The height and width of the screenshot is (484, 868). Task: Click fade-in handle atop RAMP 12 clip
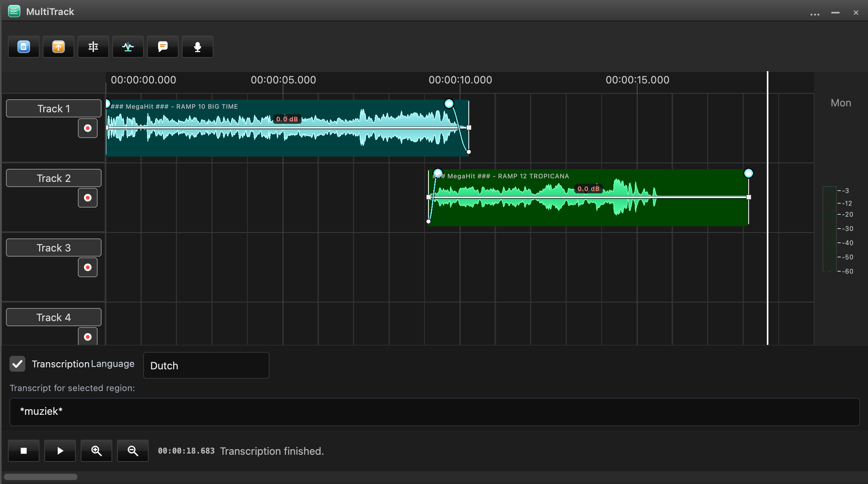pyautogui.click(x=438, y=173)
